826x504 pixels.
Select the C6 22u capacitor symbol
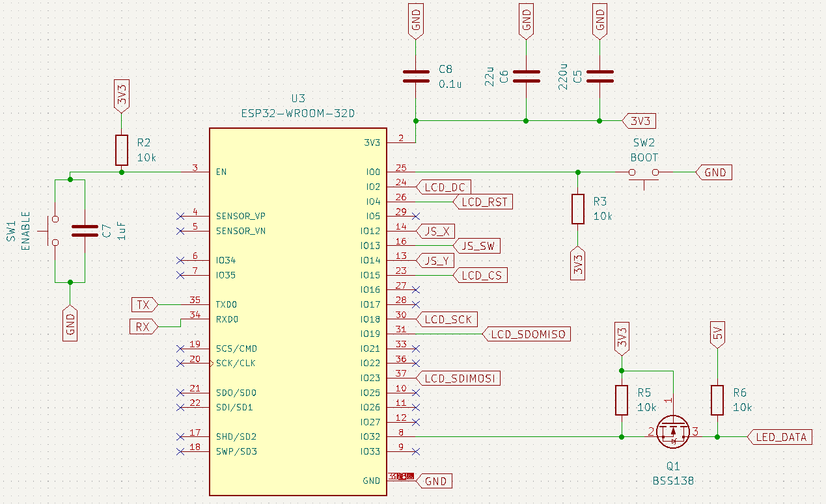[527, 76]
